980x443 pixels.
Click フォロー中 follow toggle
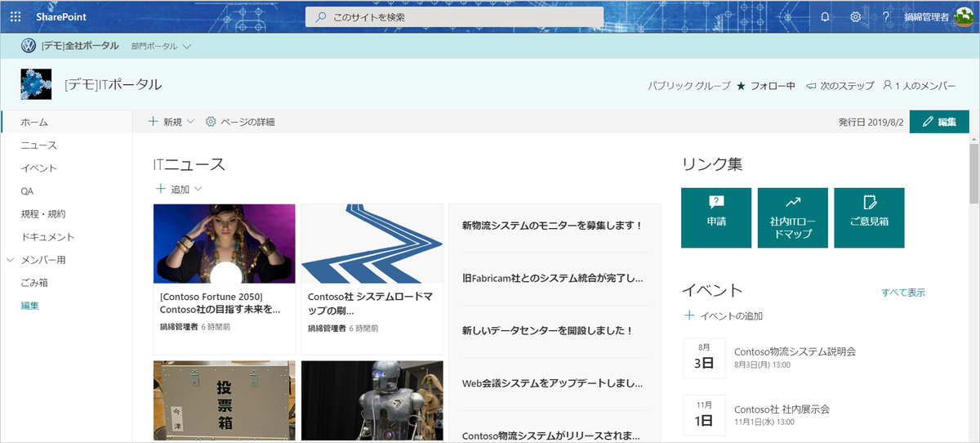point(773,85)
